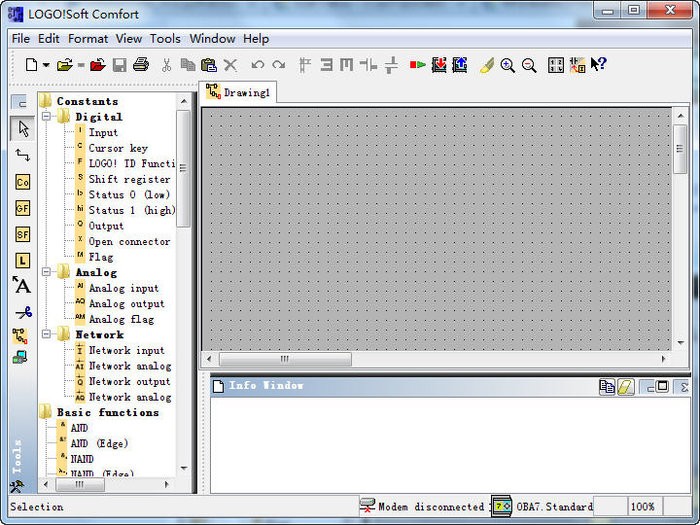Clear Info Window with eraser icon
The height and width of the screenshot is (525, 700).
[626, 387]
